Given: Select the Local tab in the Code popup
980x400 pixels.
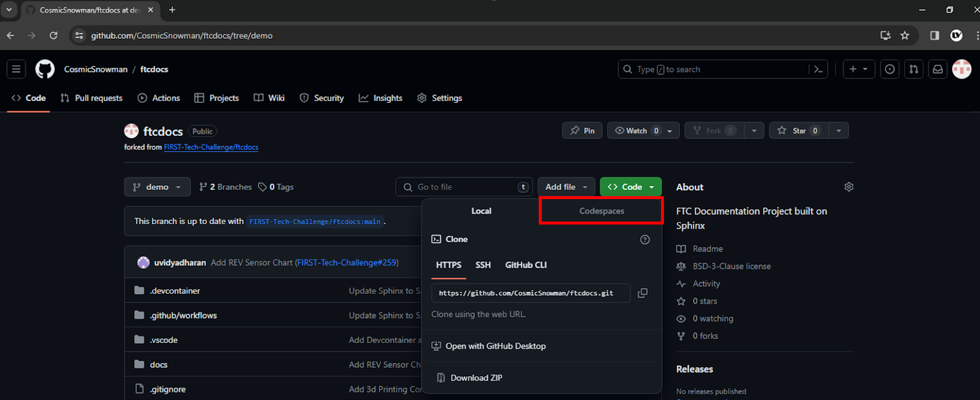Looking at the screenshot, I should [481, 211].
